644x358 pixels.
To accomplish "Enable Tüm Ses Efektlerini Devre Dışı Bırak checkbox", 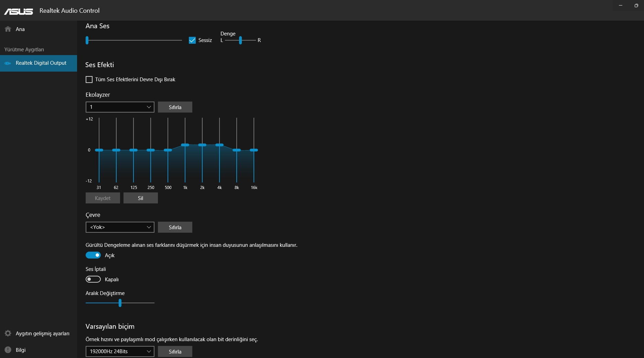I will pos(89,80).
